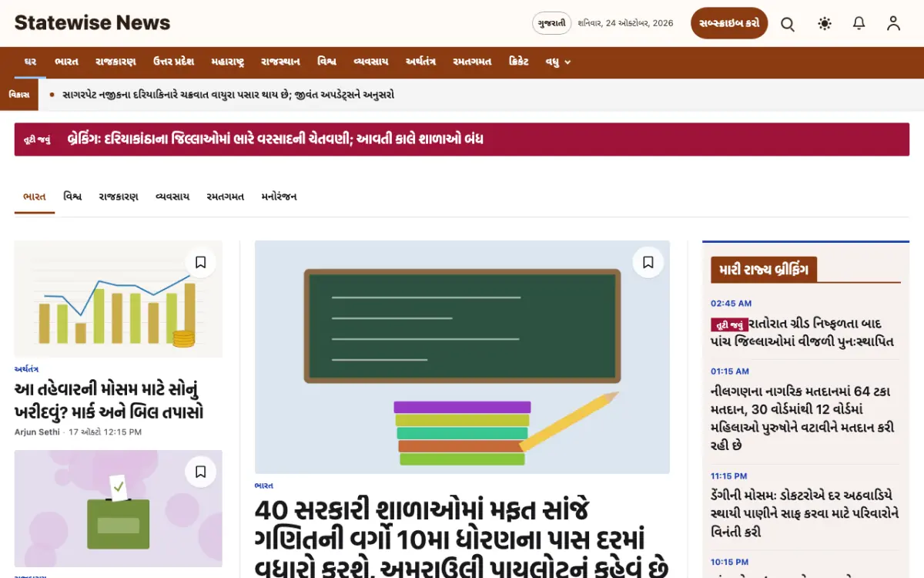Bookmark the gold buying article
Screen dimensions: 924x578
pos(200,263)
